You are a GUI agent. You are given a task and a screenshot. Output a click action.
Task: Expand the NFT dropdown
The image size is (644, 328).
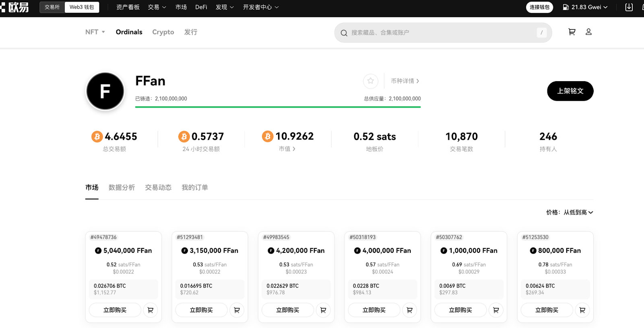point(95,32)
